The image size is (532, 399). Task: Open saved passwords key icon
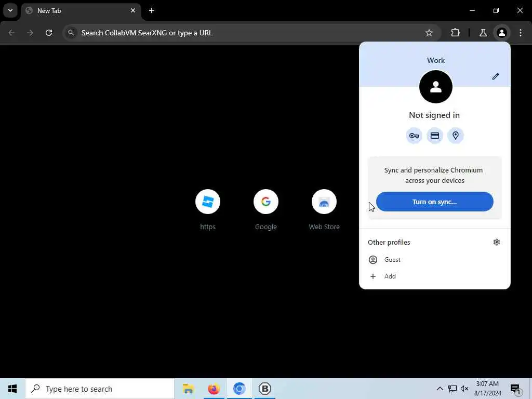414,136
